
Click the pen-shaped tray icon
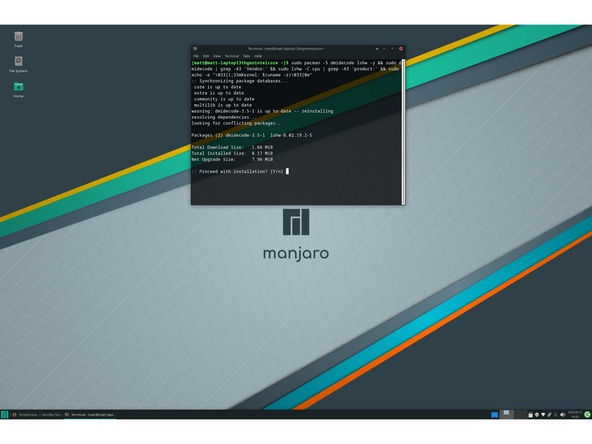click(x=549, y=415)
